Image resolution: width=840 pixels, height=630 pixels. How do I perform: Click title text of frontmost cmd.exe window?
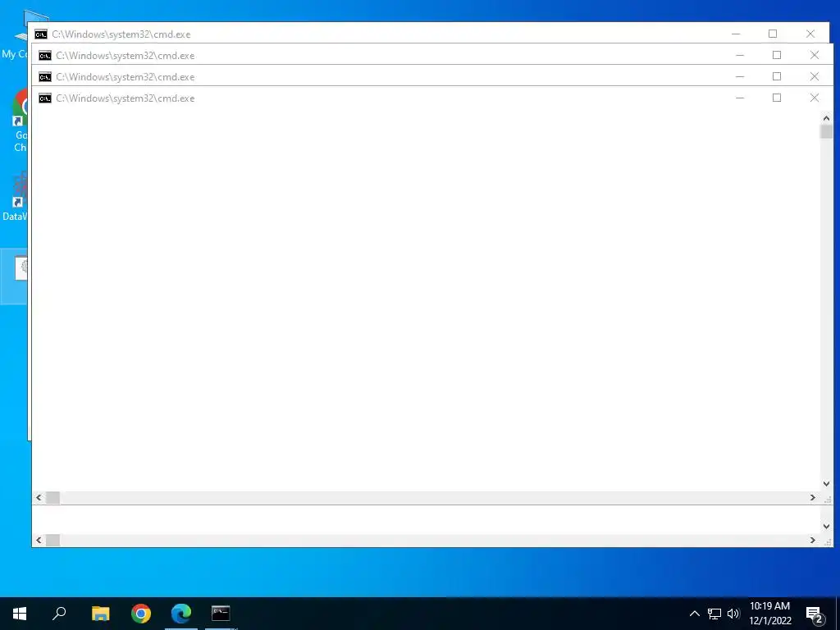click(126, 98)
